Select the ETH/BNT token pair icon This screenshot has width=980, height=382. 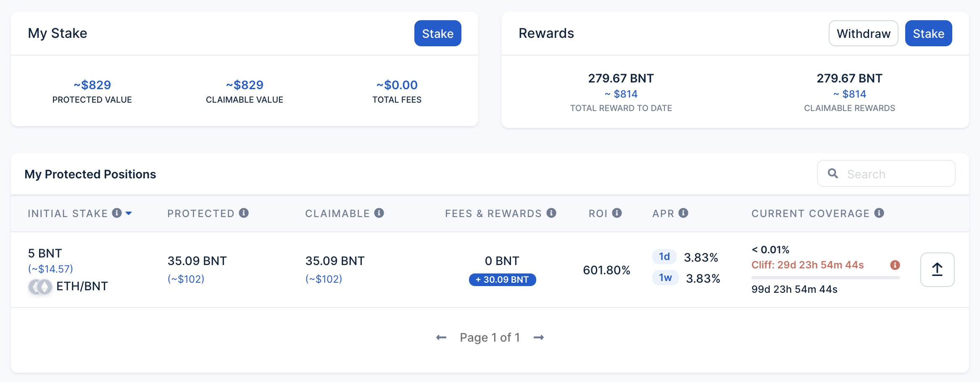point(40,286)
